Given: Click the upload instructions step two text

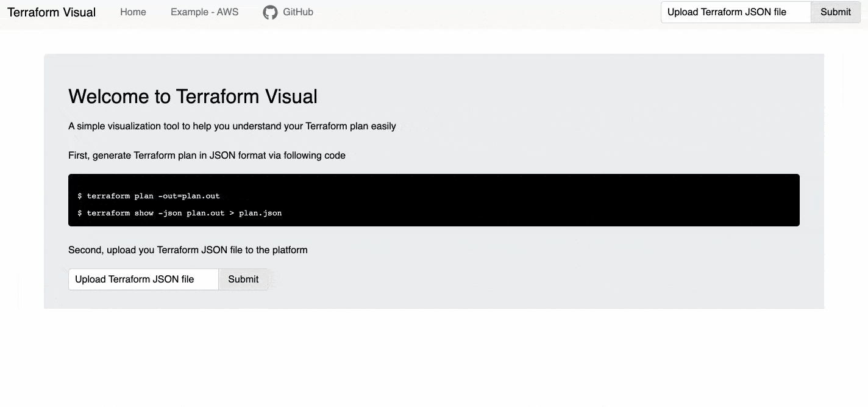Looking at the screenshot, I should click(188, 250).
